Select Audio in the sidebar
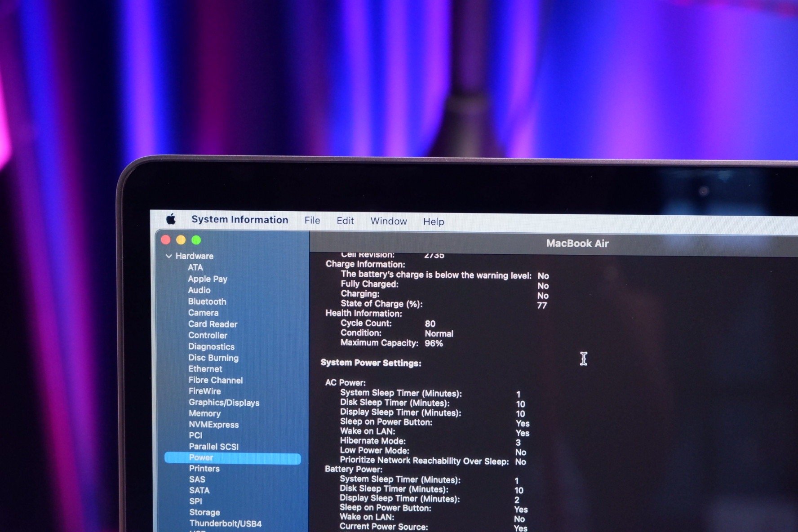798x532 pixels. point(199,290)
